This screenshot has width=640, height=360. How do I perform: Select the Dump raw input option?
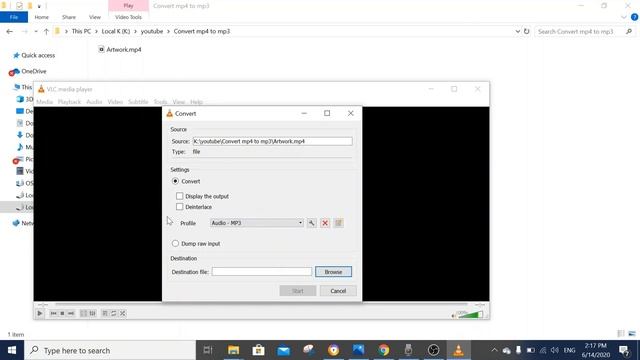tap(176, 244)
